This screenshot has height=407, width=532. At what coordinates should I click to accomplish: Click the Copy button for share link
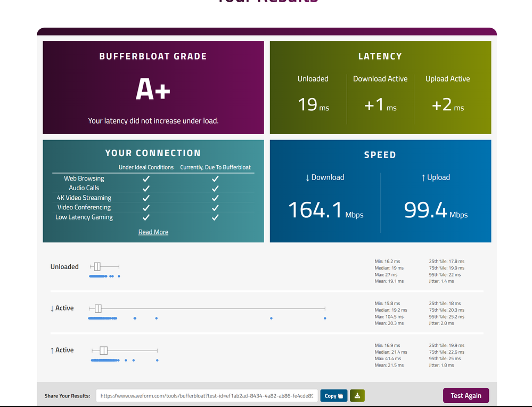(334, 396)
